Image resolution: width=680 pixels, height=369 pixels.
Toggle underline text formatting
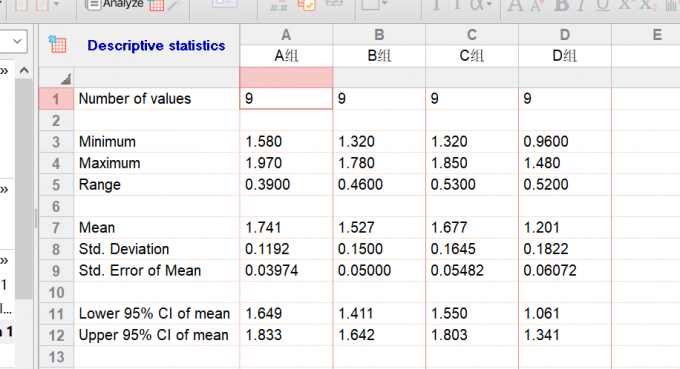(x=602, y=5)
